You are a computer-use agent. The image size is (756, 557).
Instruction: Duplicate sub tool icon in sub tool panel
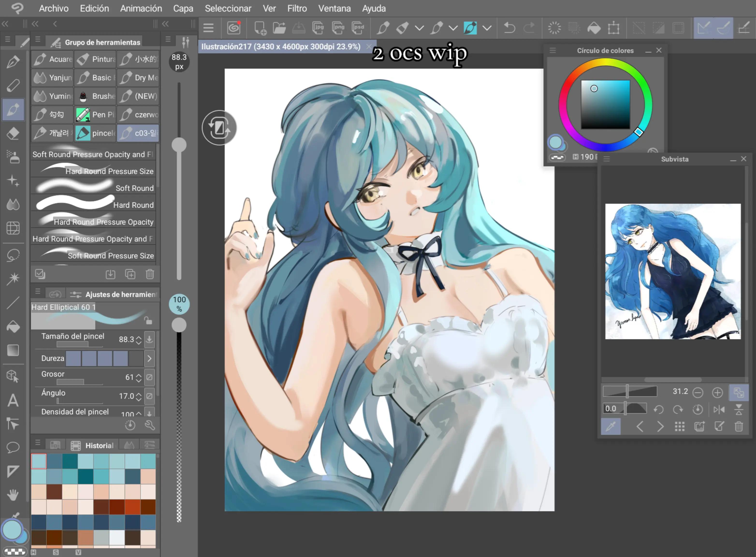point(130,274)
